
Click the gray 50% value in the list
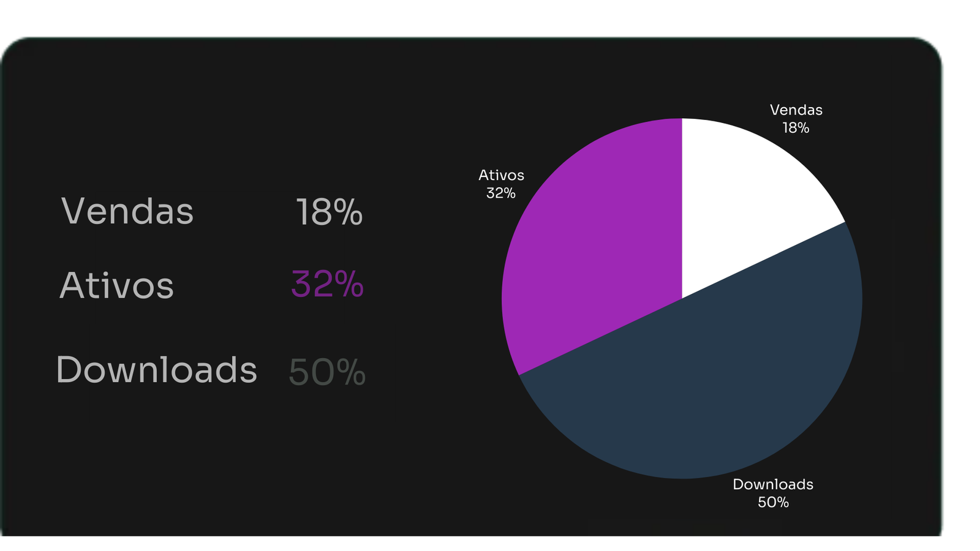tap(327, 372)
